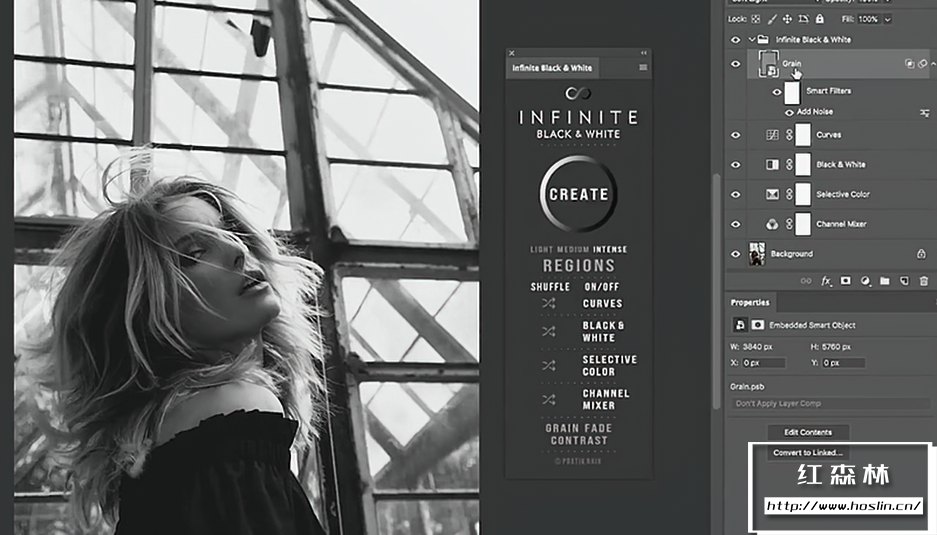937x535 pixels.
Task: Add a layer mask via bottom icon
Action: 846,281
